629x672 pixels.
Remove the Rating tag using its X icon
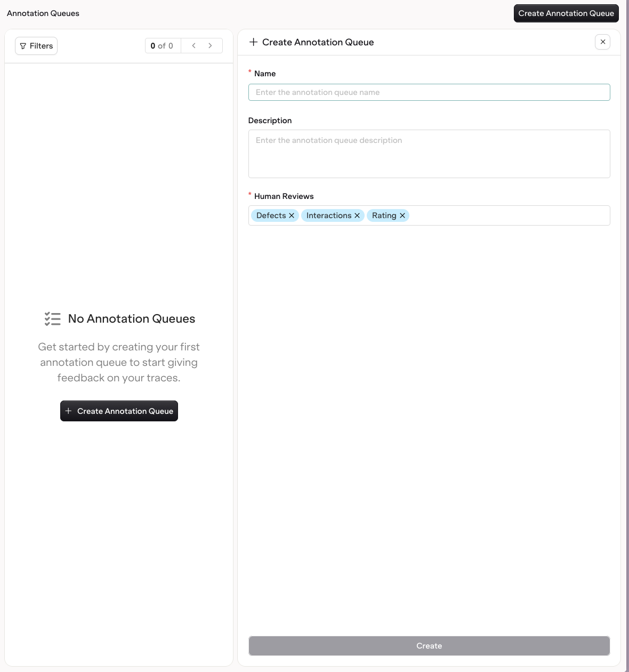(402, 215)
